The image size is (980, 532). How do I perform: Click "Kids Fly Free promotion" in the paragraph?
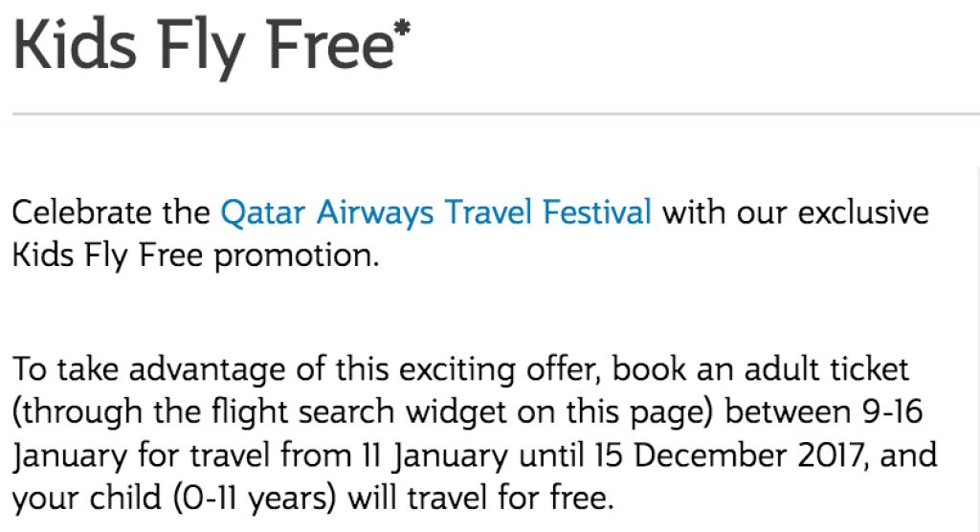(x=194, y=255)
